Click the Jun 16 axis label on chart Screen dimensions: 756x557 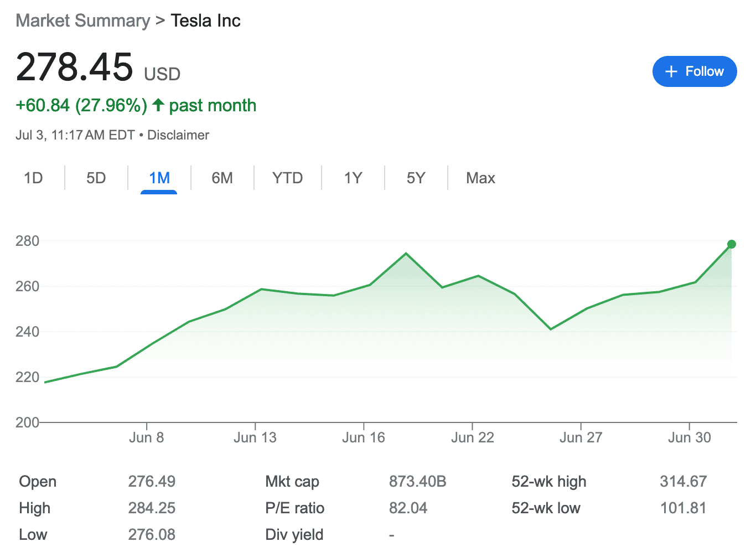364,437
